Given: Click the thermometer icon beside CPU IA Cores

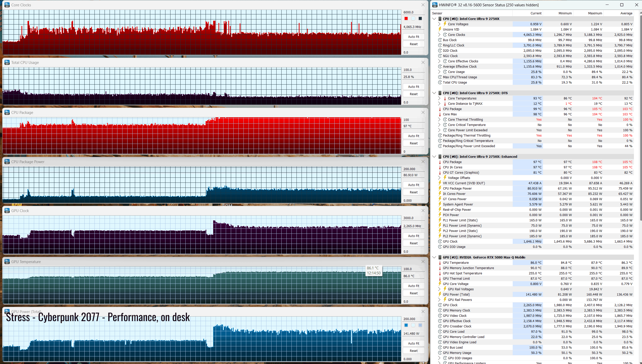Looking at the screenshot, I should [440, 167].
